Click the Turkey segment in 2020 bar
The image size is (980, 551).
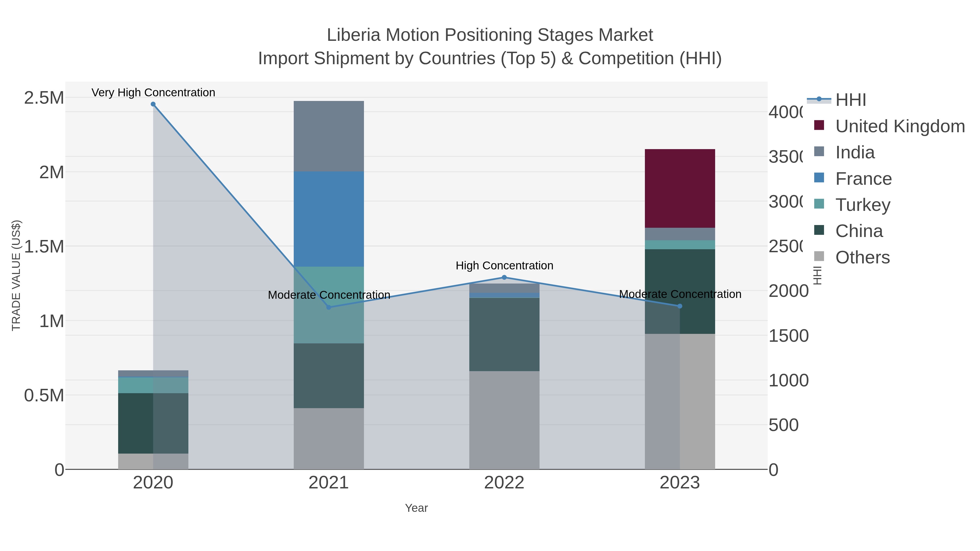pos(153,385)
